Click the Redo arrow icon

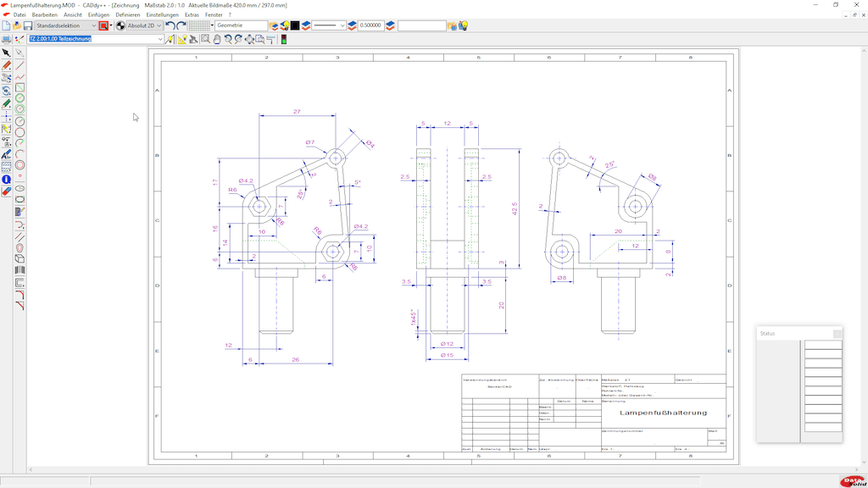(x=181, y=25)
